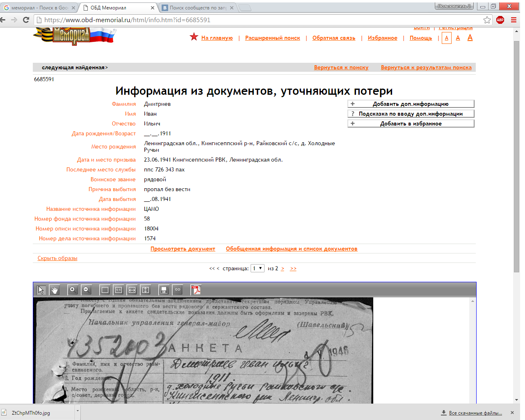Set document view to 1:1 scale
The height and width of the screenshot is (420, 525).
[119, 290]
